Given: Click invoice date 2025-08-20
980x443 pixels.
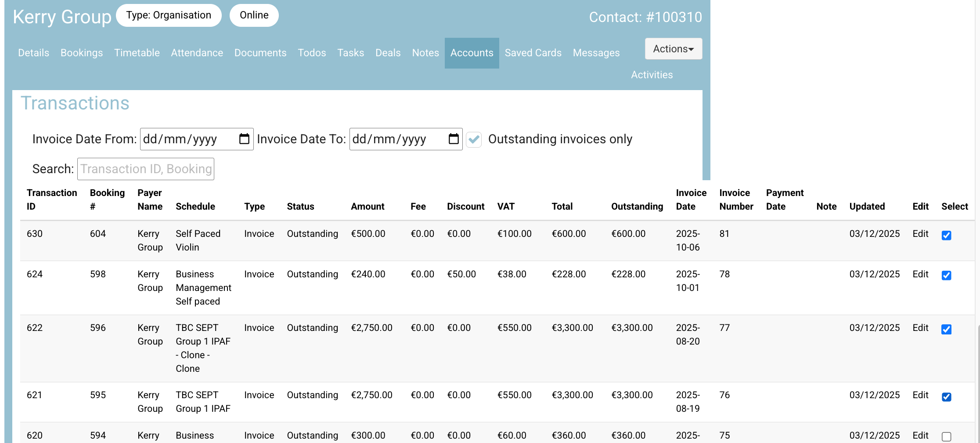Looking at the screenshot, I should tap(688, 334).
